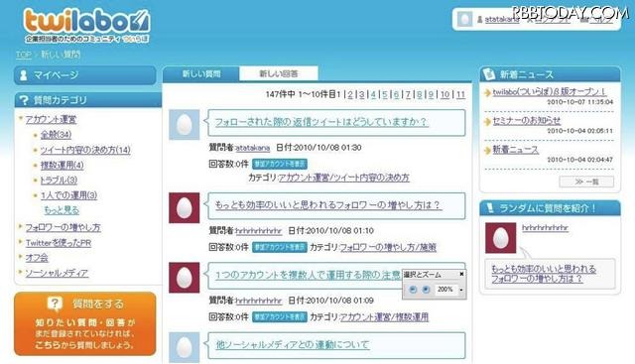
Task: Go to results page 10
Action: pos(444,94)
